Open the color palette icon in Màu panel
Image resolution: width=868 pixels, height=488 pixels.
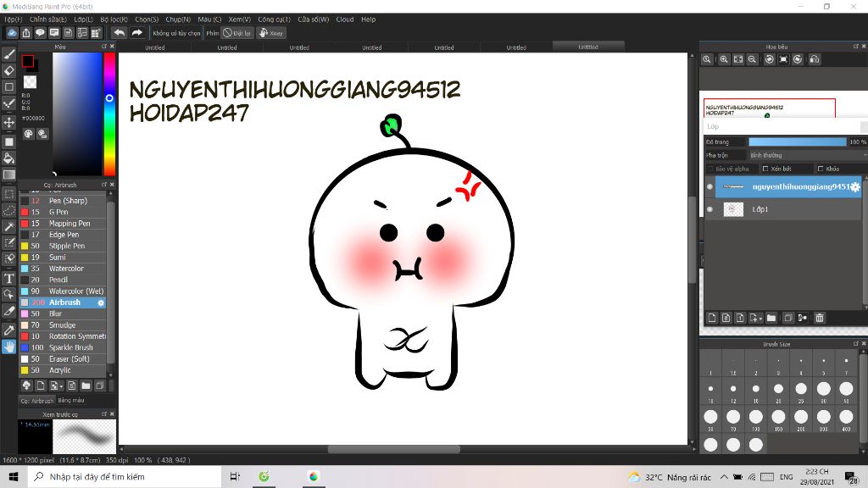pyautogui.click(x=28, y=134)
